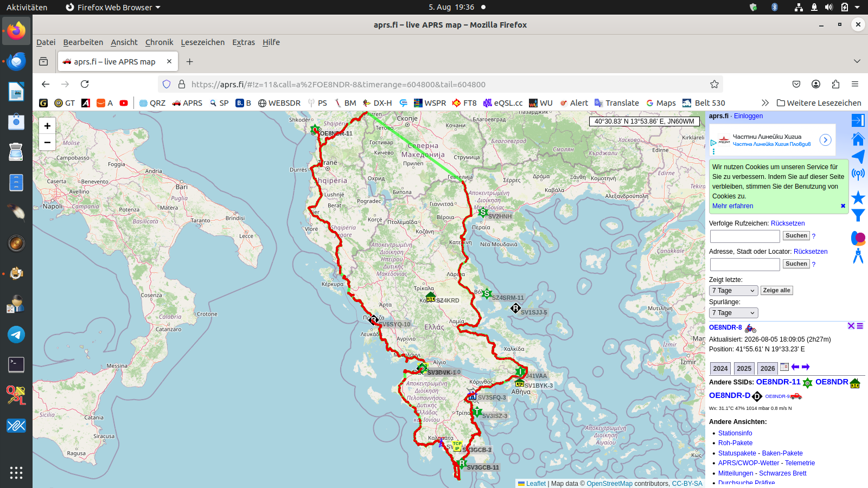List all tabs dropdown arrow

tap(857, 61)
